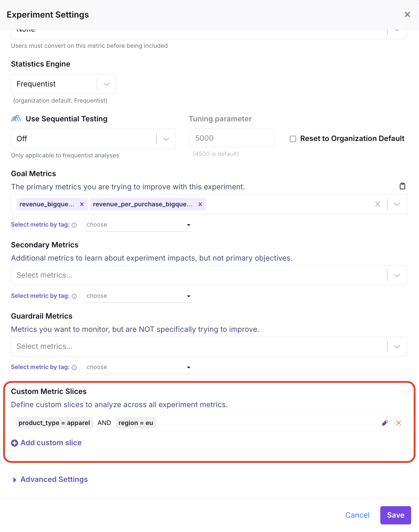Remove the revenue_bigque... goal metric tag
Screen dimensions: 419x532
(x=82, y=204)
